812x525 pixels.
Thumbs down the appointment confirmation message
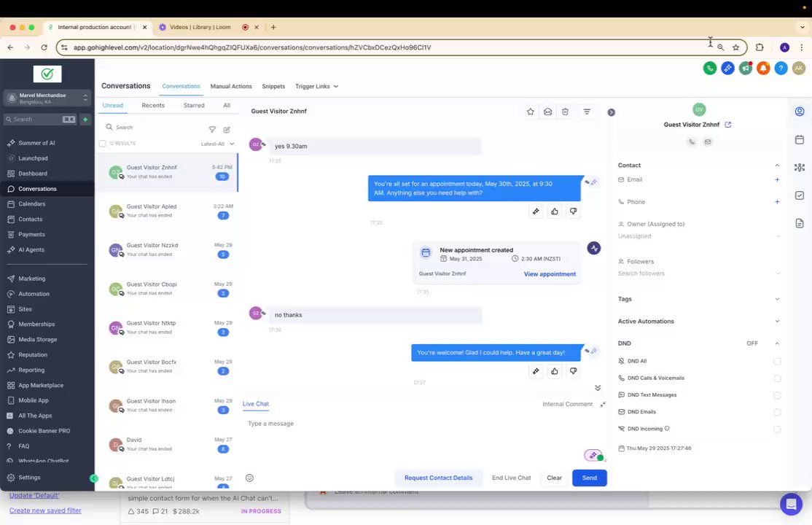pos(573,211)
